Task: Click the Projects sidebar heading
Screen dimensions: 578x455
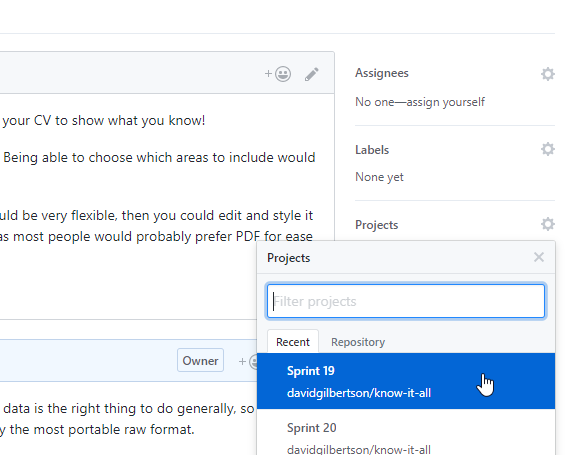Action: click(x=376, y=225)
